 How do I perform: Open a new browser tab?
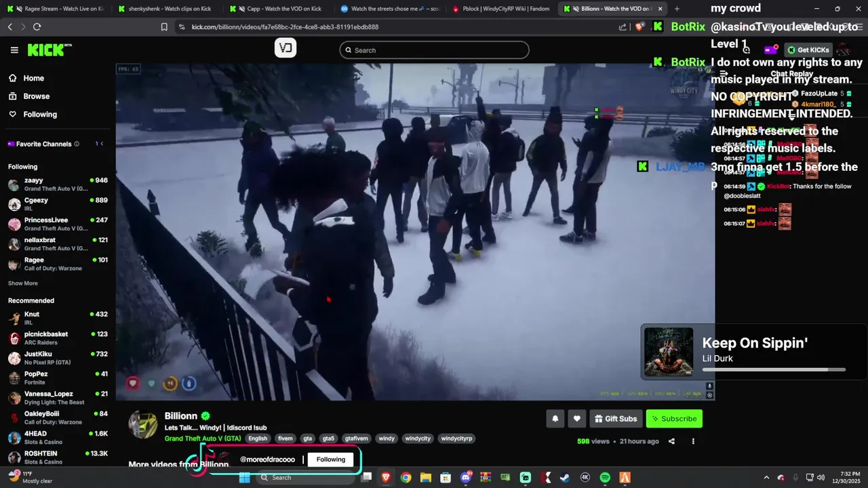click(x=677, y=9)
